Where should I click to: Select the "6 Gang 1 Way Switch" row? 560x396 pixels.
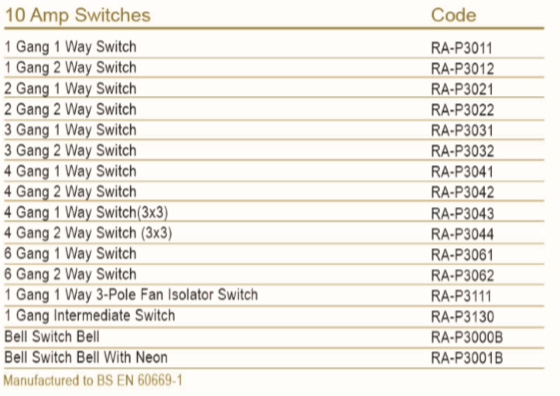click(274, 254)
